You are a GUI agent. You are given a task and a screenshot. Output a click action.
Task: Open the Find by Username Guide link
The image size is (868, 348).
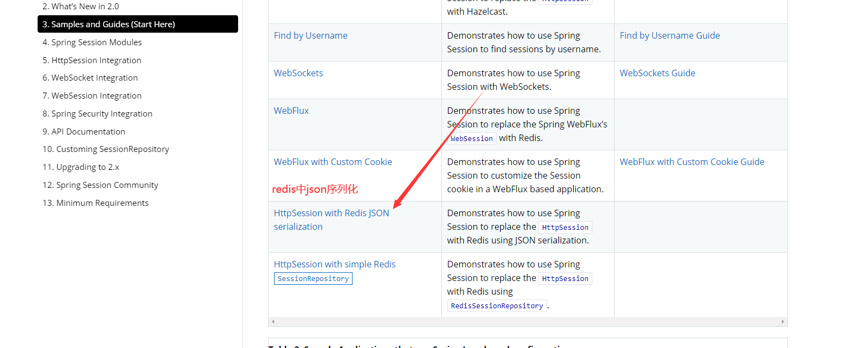click(x=670, y=35)
